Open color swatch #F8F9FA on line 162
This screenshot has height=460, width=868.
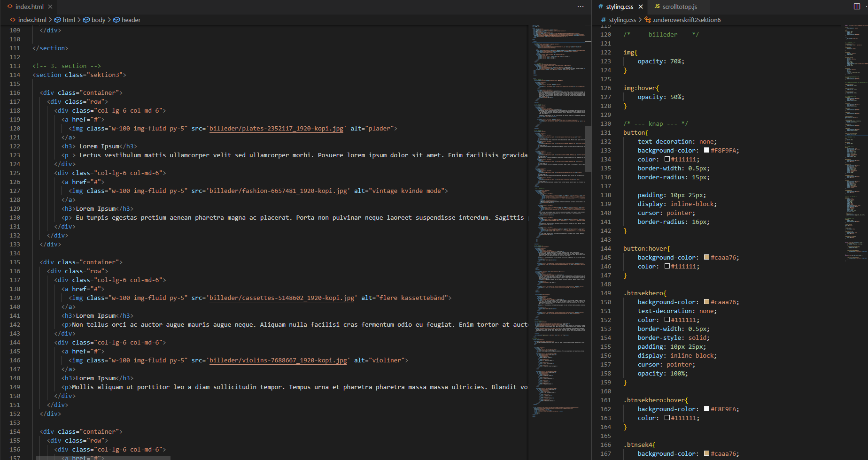click(x=706, y=409)
